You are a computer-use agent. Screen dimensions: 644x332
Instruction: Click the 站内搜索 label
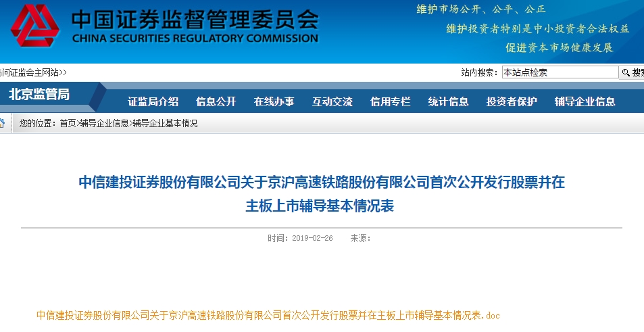pyautogui.click(x=479, y=73)
